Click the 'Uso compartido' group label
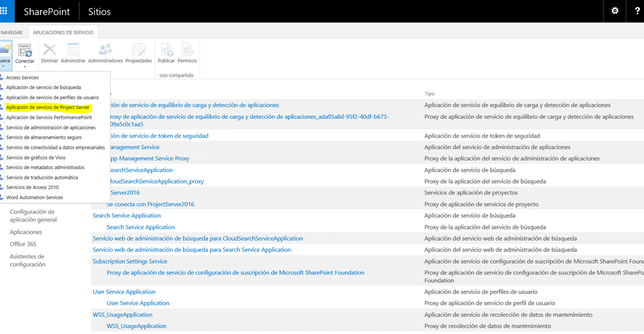Image resolution: width=644 pixels, height=334 pixels. click(x=176, y=75)
